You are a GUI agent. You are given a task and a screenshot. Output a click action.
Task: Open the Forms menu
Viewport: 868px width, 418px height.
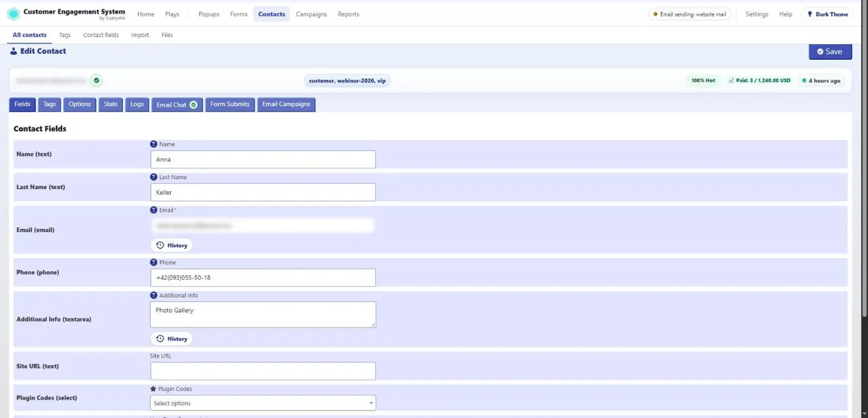tap(239, 14)
